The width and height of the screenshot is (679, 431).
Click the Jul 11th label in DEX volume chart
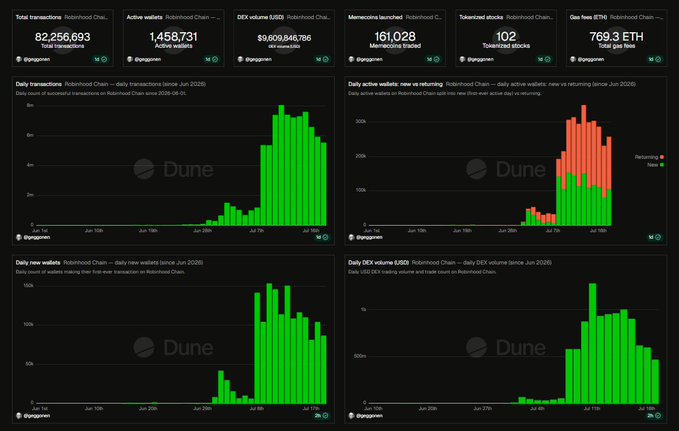click(x=592, y=408)
